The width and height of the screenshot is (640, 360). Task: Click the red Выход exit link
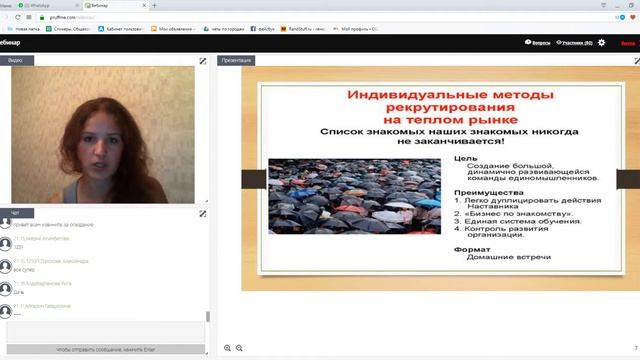point(628,43)
